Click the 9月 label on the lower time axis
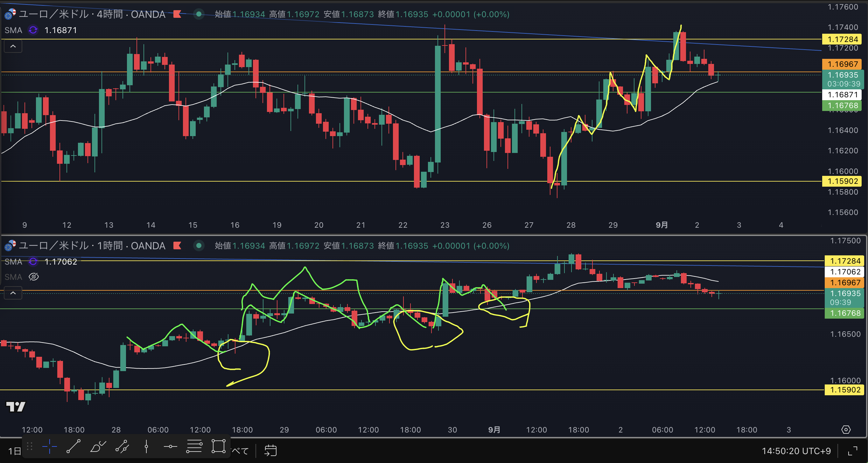The width and height of the screenshot is (868, 463). point(494,430)
